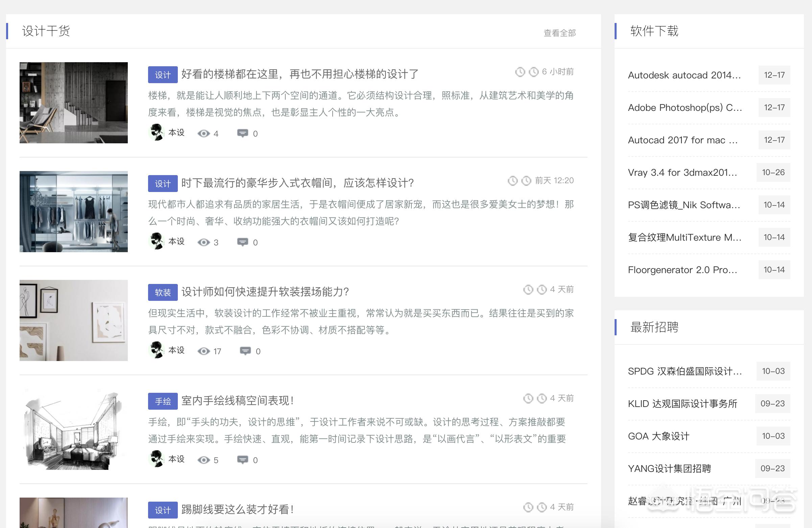
Task: Click staircase interior thumbnail image
Action: point(74,103)
